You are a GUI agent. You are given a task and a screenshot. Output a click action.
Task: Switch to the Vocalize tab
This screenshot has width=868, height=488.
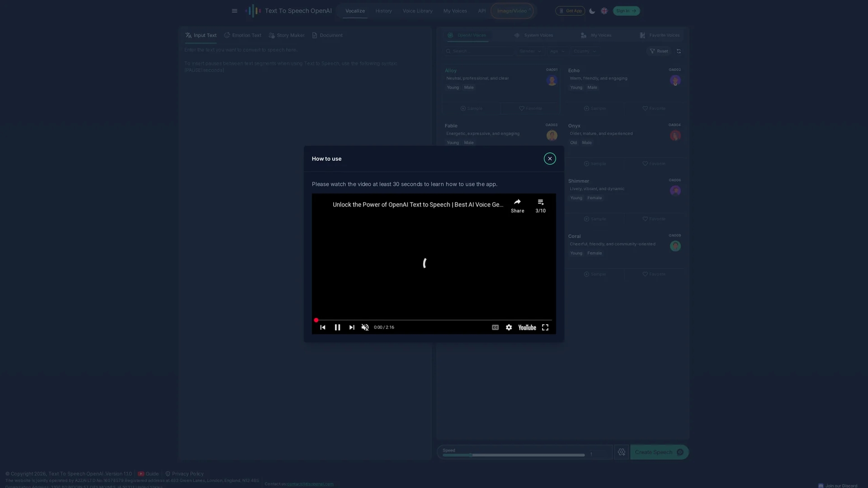pos(355,11)
